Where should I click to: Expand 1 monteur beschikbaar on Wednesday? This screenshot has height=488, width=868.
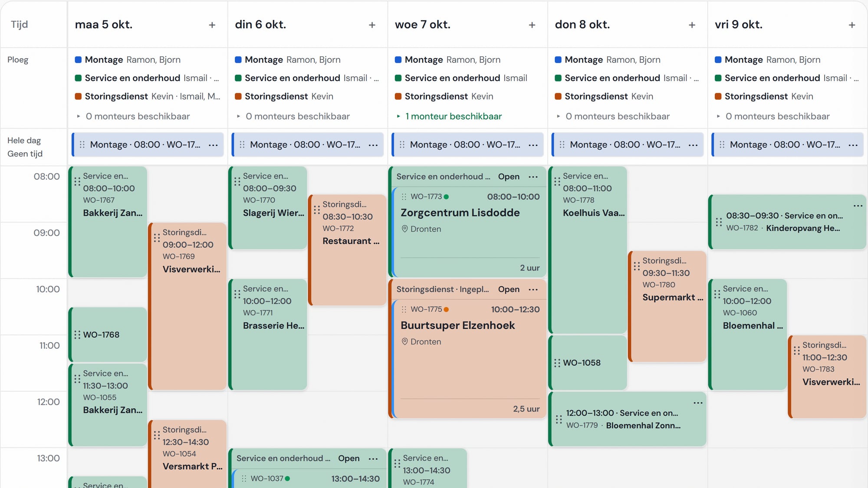pyautogui.click(x=449, y=116)
